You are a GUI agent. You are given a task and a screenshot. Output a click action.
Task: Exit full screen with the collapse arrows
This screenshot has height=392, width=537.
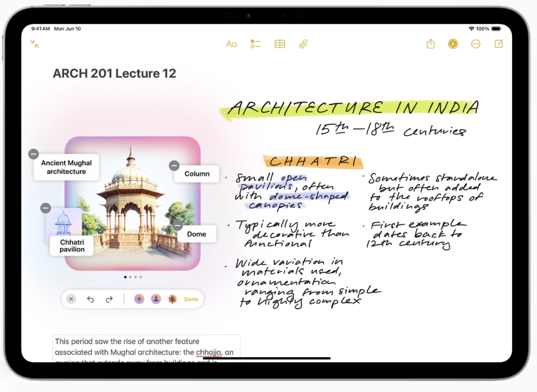(x=34, y=44)
